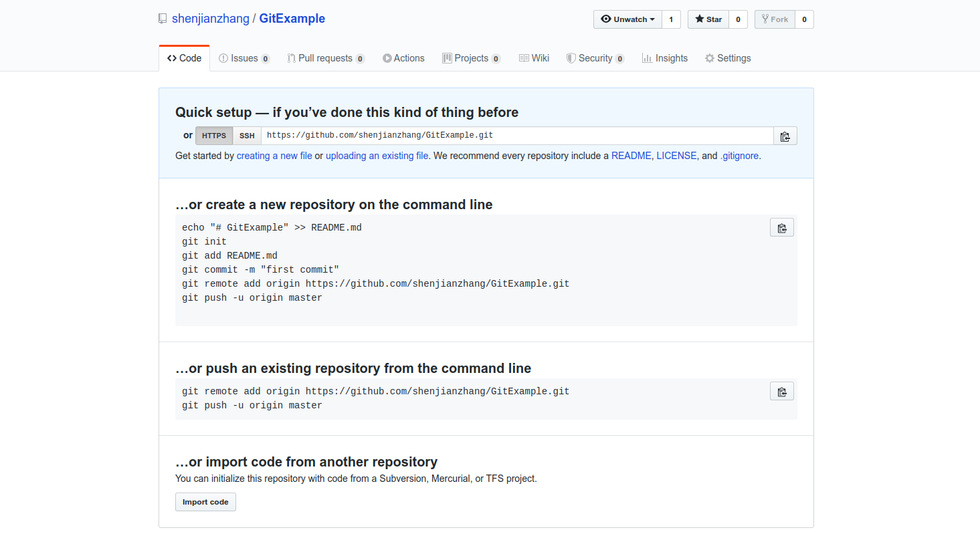980x534 pixels.
Task: Click the stargazers count next to Star
Action: pos(738,19)
